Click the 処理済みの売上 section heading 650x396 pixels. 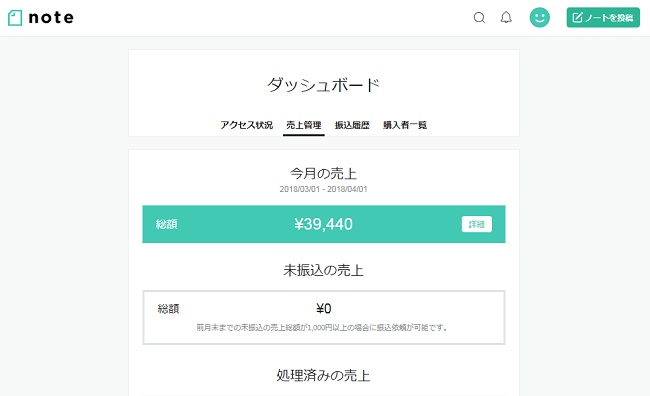323,376
